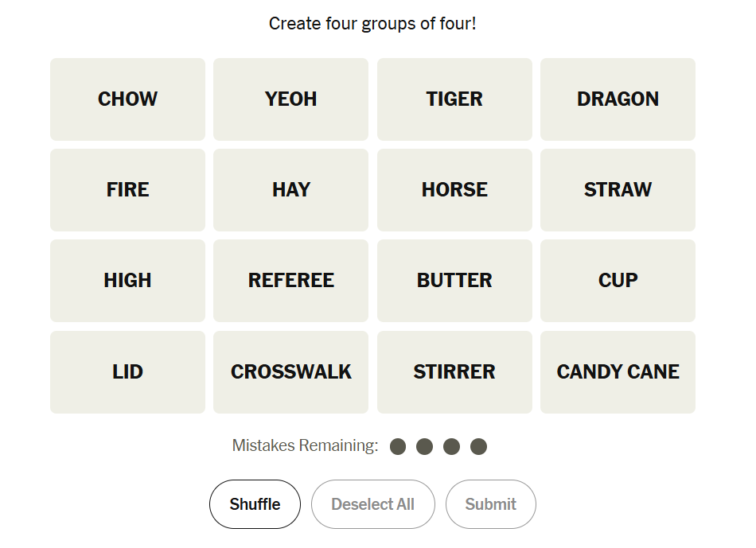756x548 pixels.
Task: Pick the CANDY CANE tile
Action: [x=618, y=372]
